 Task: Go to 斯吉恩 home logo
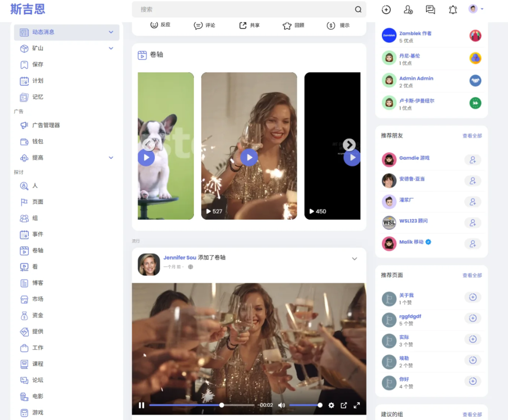pos(28,9)
